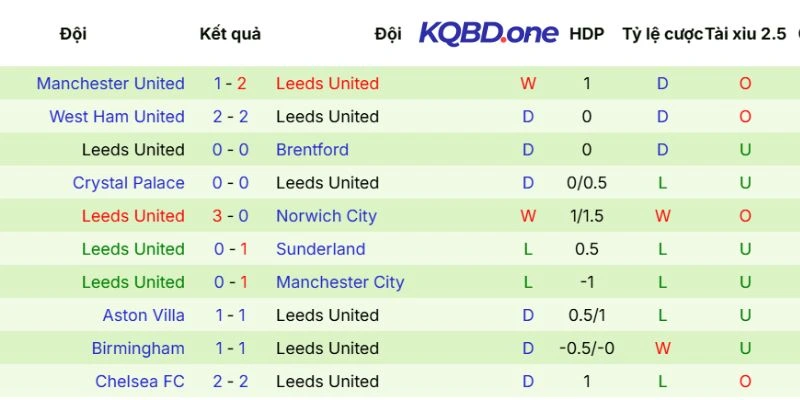Image resolution: width=800 pixels, height=400 pixels.
Task: Click Leeds United in the Norwich City row
Action: pyautogui.click(x=133, y=216)
